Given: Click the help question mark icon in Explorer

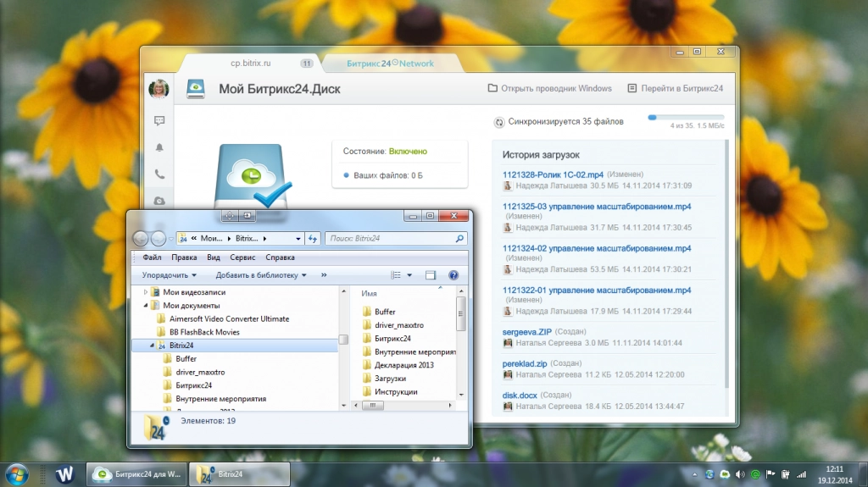Looking at the screenshot, I should point(453,275).
